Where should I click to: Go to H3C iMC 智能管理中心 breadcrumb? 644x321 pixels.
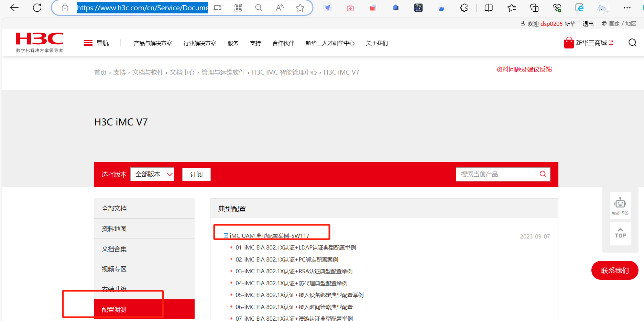pos(284,72)
